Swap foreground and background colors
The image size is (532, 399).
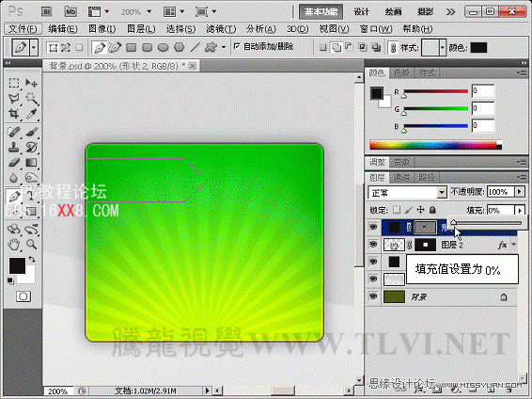32,260
